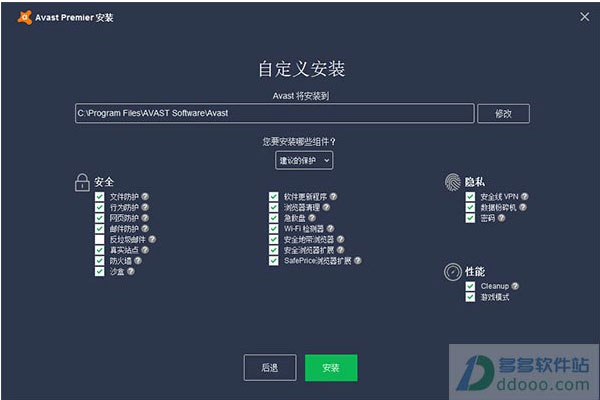Close the Avast Premier installer window
Viewport: 600px width, 400px height.
[x=584, y=17]
